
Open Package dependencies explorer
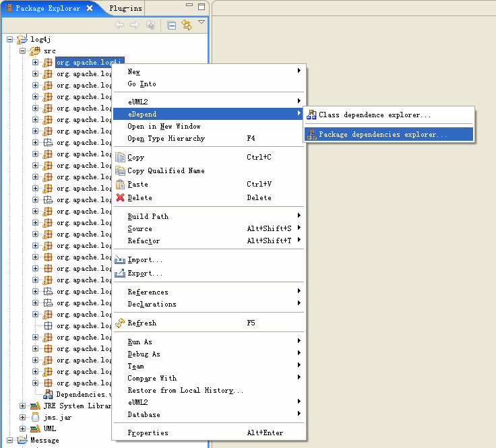(x=389, y=134)
